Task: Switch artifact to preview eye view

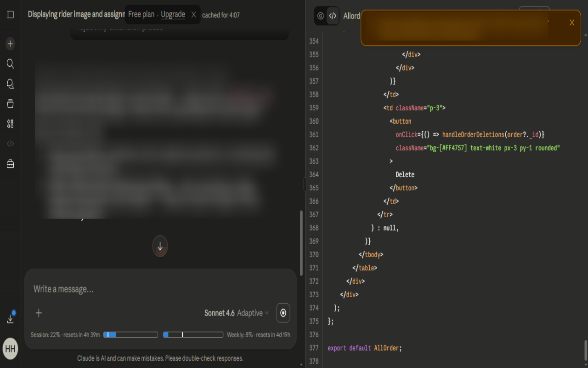Action: pyautogui.click(x=321, y=16)
